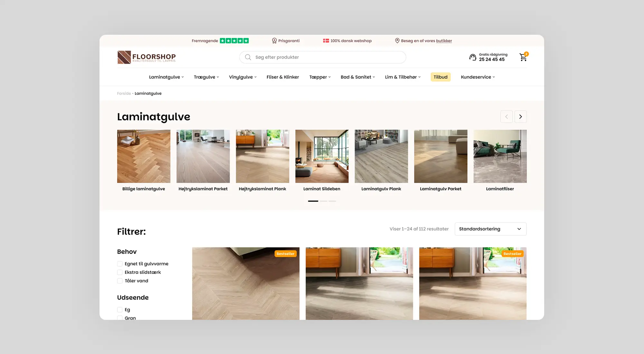Select the Eg appearance checkbox
This screenshot has height=354, width=644.
pyautogui.click(x=120, y=310)
